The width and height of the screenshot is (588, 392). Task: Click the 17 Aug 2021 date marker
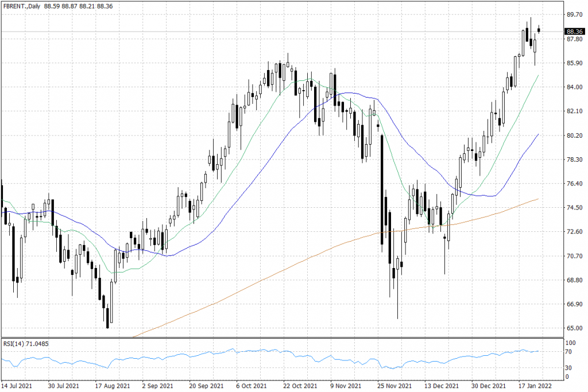(x=112, y=386)
